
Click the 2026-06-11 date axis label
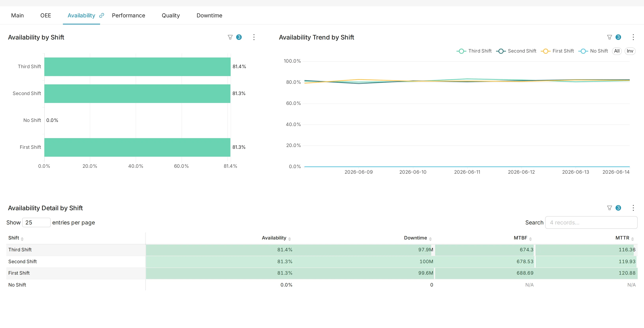coord(467,172)
